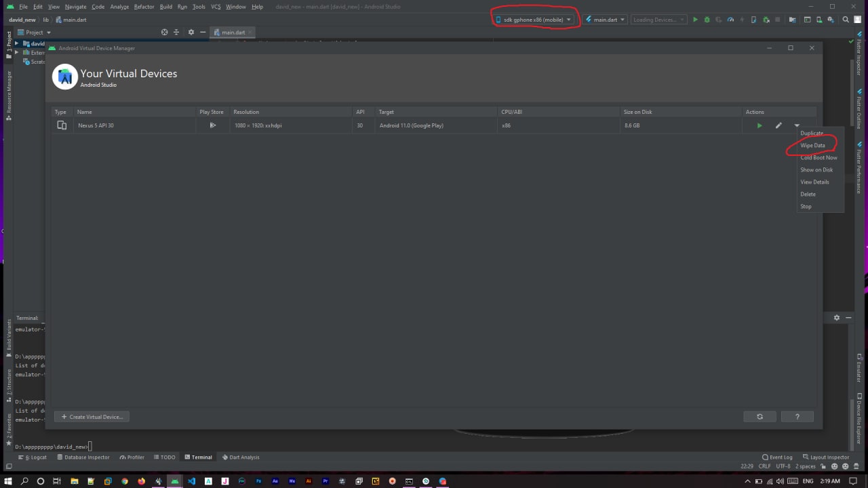Select Delete in the device menu
The width and height of the screenshot is (868, 488).
[x=808, y=195]
